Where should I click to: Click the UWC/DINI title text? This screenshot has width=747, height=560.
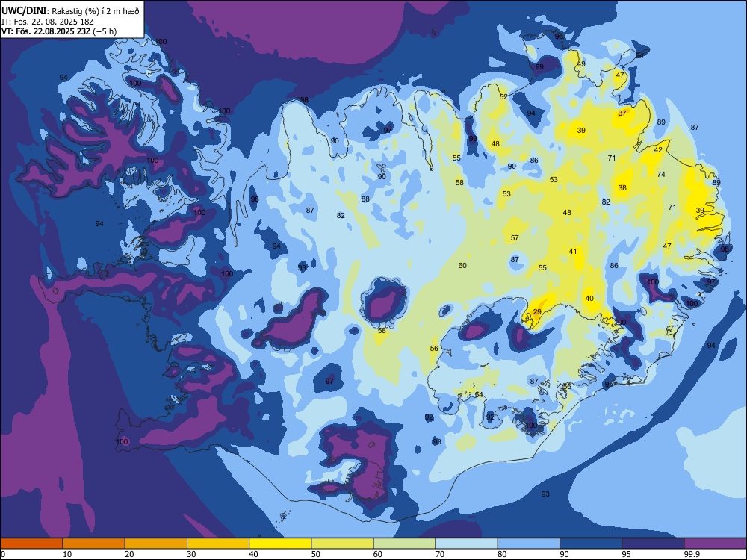pos(23,10)
